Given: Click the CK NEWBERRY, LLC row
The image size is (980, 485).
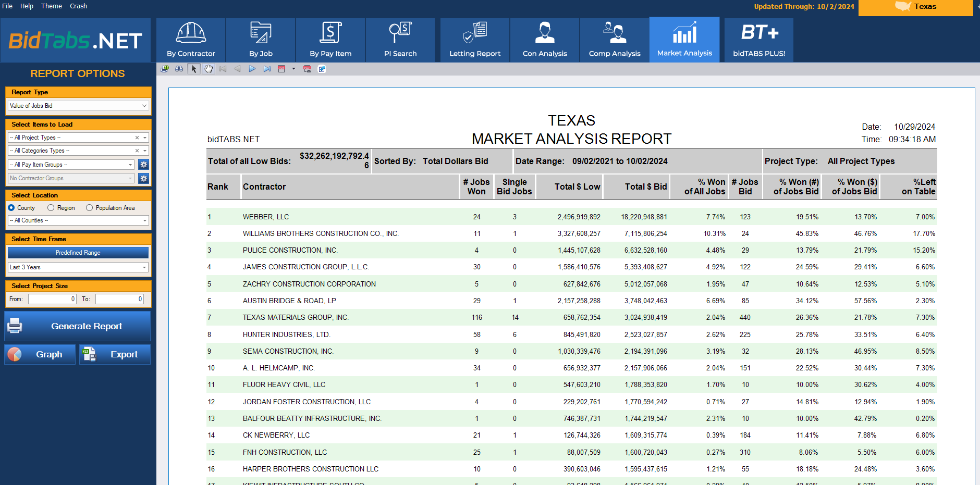Looking at the screenshot, I should point(571,435).
